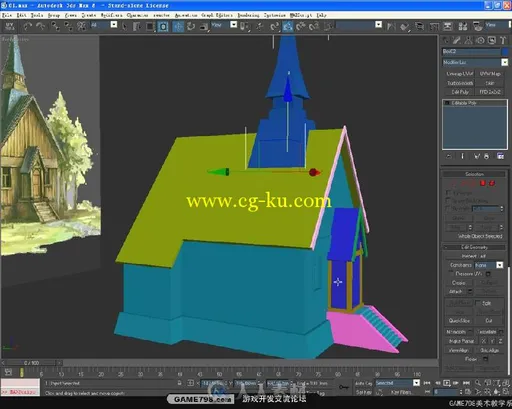The image size is (512, 409).
Task: Activate the Select Object arrow tool
Action: (124, 26)
